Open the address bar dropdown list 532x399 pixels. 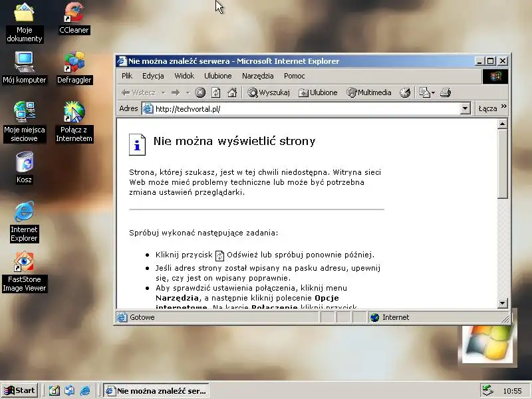[465, 108]
